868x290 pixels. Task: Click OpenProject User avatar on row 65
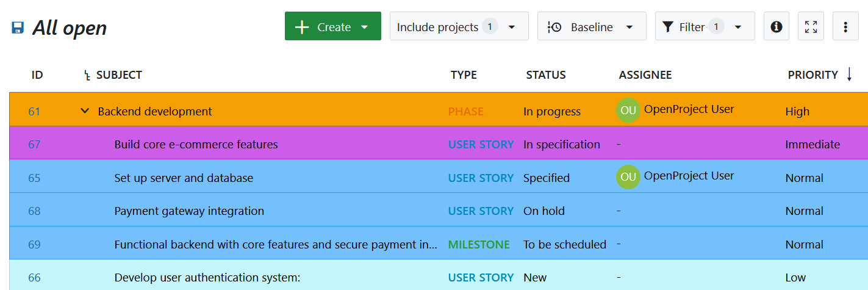coord(628,177)
